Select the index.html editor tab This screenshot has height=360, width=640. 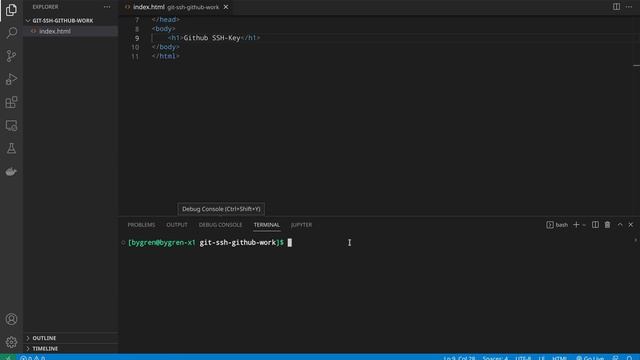point(176,7)
